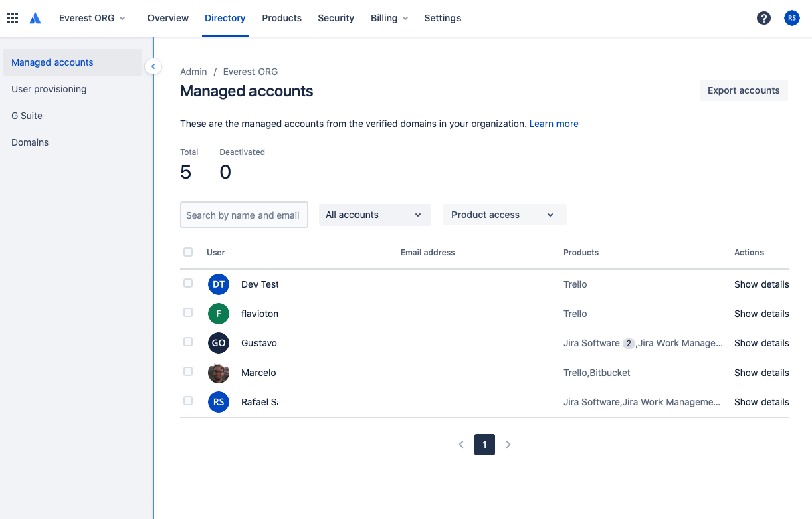Click the Rafael user name
Image resolution: width=812 pixels, height=519 pixels.
point(260,402)
